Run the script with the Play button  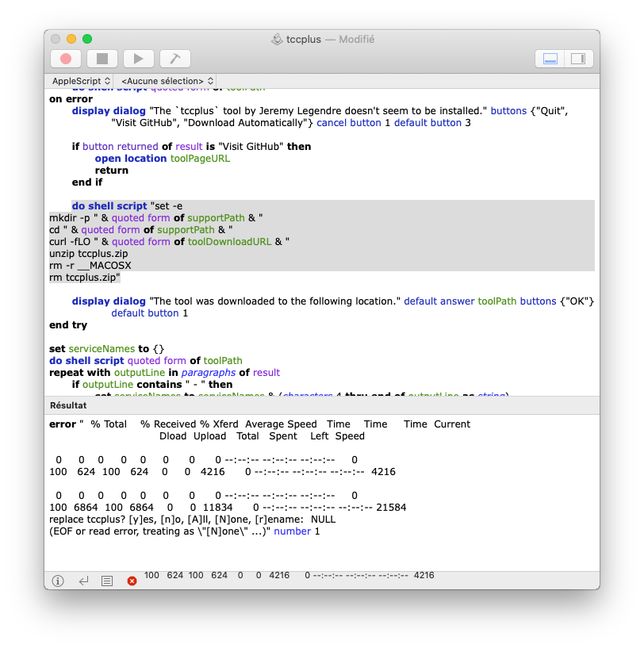click(139, 59)
